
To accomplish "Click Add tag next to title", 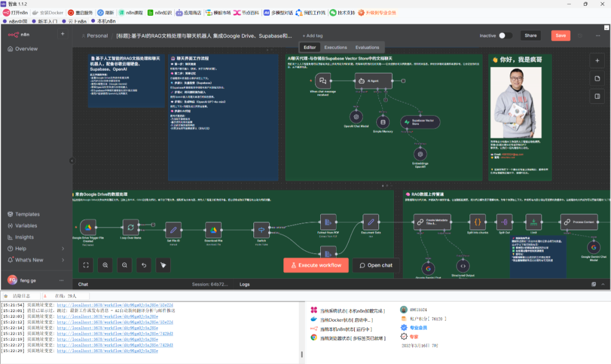I will pyautogui.click(x=312, y=36).
